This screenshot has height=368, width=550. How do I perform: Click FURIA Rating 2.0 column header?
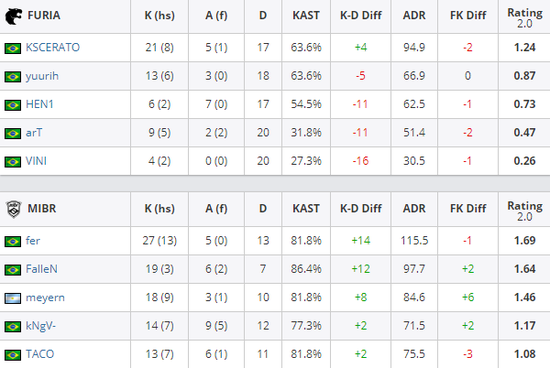click(x=525, y=18)
